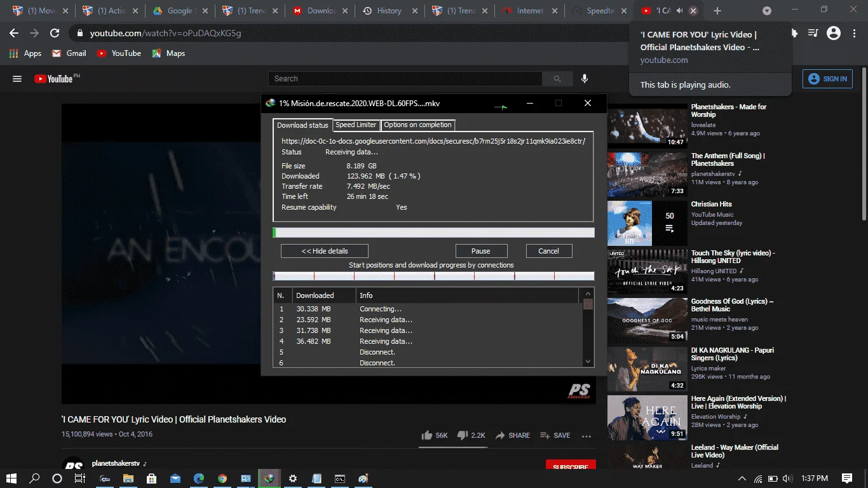Open the Microsoft Store taskbar icon
Screen dimensions: 868x488
152,478
